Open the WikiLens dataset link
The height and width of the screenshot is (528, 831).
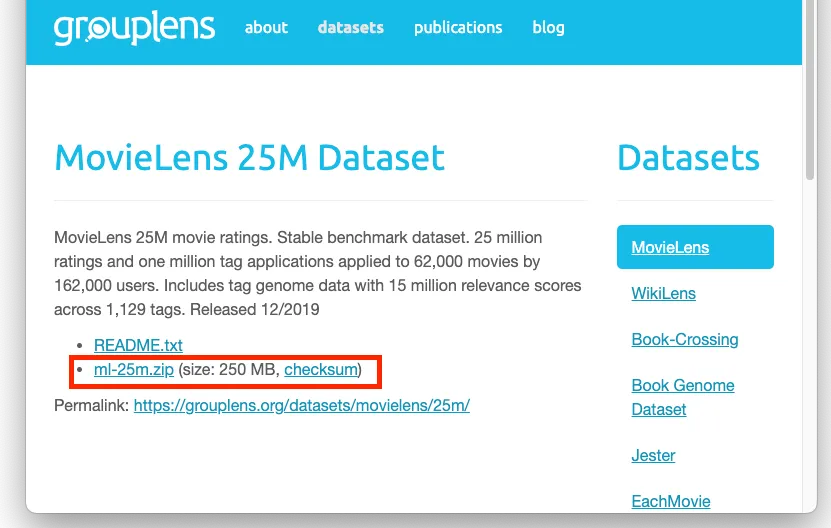(x=663, y=293)
